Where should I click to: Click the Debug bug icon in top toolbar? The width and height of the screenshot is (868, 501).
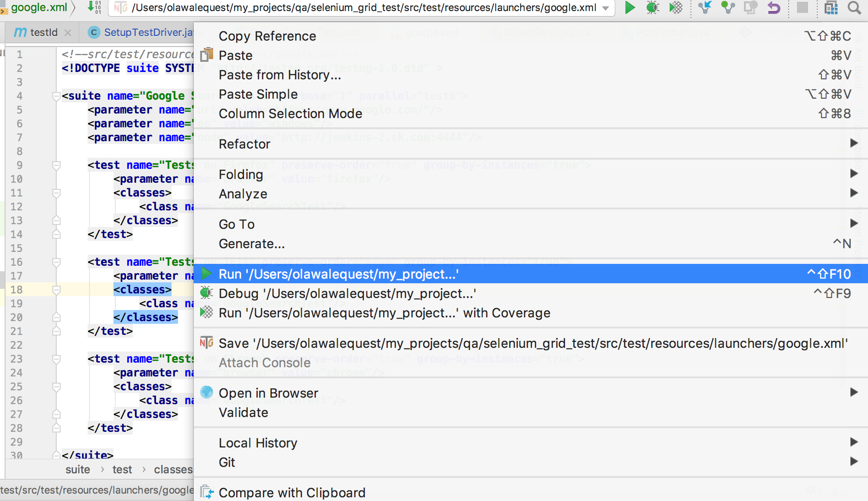(653, 8)
